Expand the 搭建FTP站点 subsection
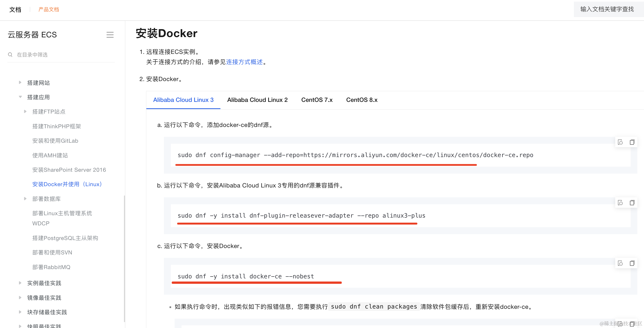The image size is (644, 328). tap(25, 111)
